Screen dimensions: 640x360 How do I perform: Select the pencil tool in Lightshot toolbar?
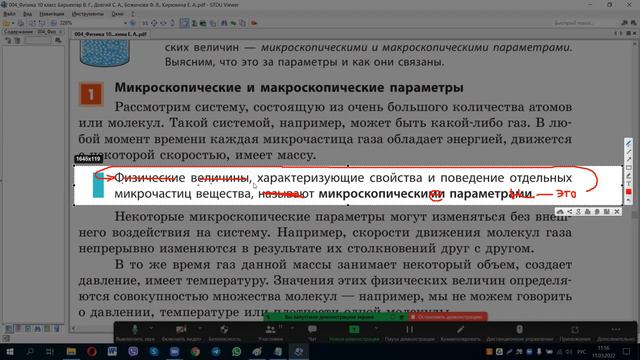point(629,143)
